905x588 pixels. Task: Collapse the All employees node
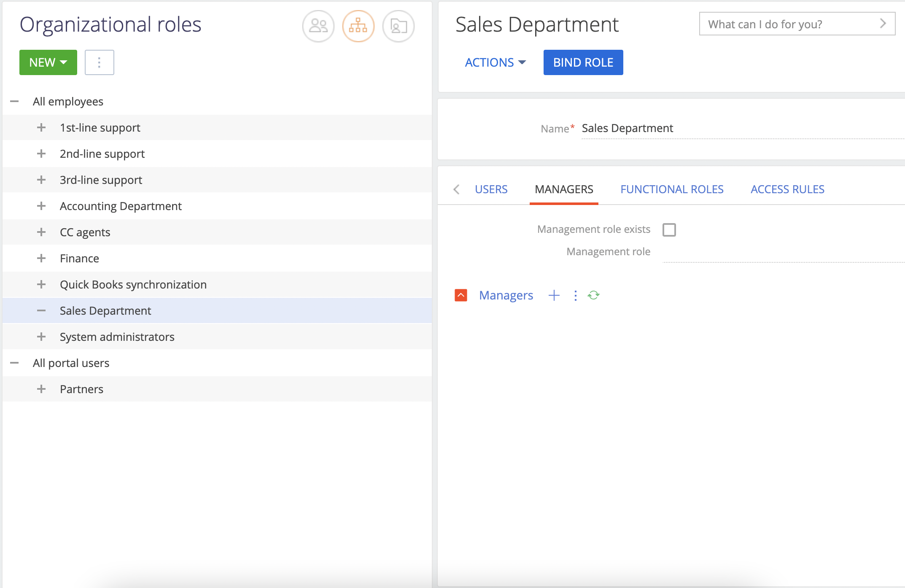[x=14, y=102]
